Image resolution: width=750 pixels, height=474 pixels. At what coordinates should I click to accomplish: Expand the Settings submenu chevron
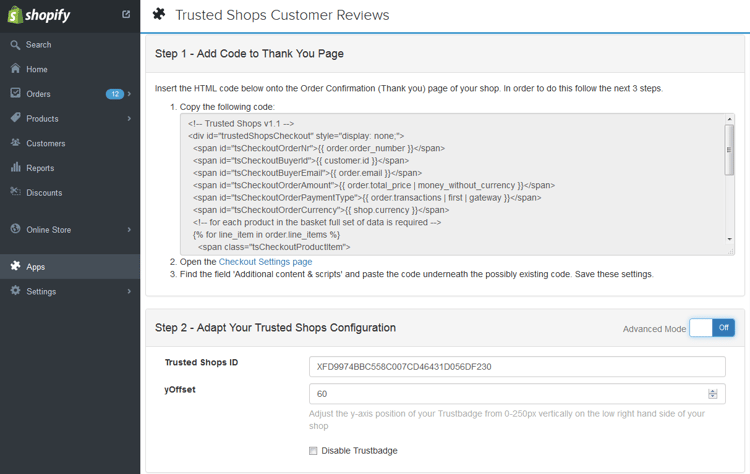pyautogui.click(x=129, y=291)
